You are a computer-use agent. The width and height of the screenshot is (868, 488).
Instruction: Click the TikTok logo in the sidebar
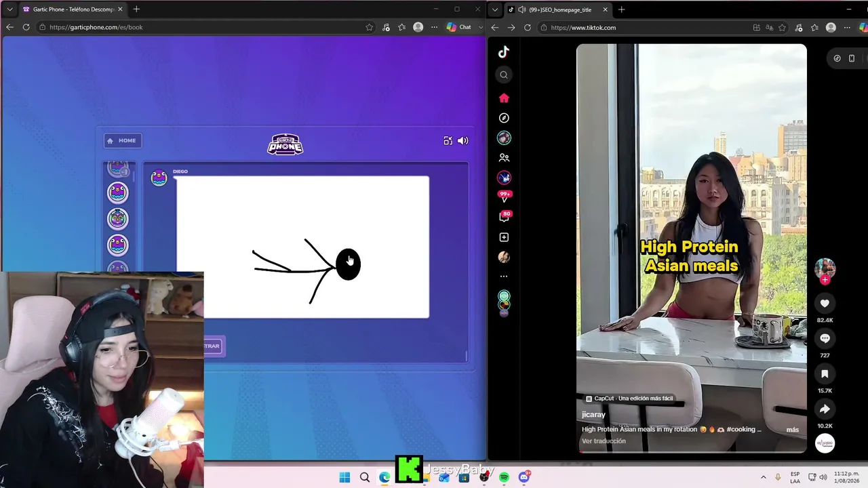[504, 52]
